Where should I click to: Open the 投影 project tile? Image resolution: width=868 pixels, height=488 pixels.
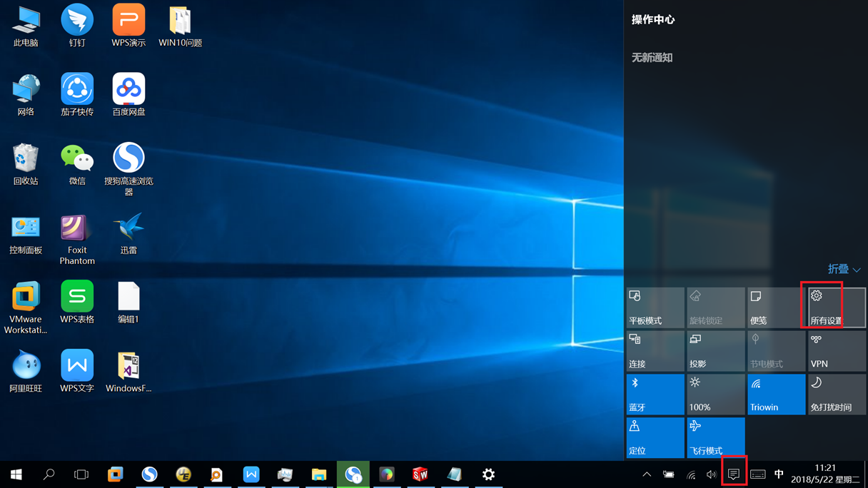[716, 351]
